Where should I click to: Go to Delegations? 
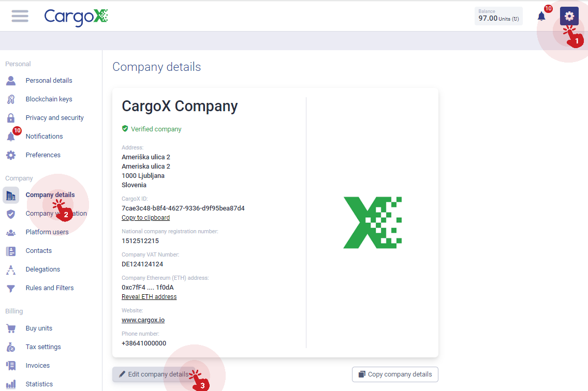click(43, 269)
